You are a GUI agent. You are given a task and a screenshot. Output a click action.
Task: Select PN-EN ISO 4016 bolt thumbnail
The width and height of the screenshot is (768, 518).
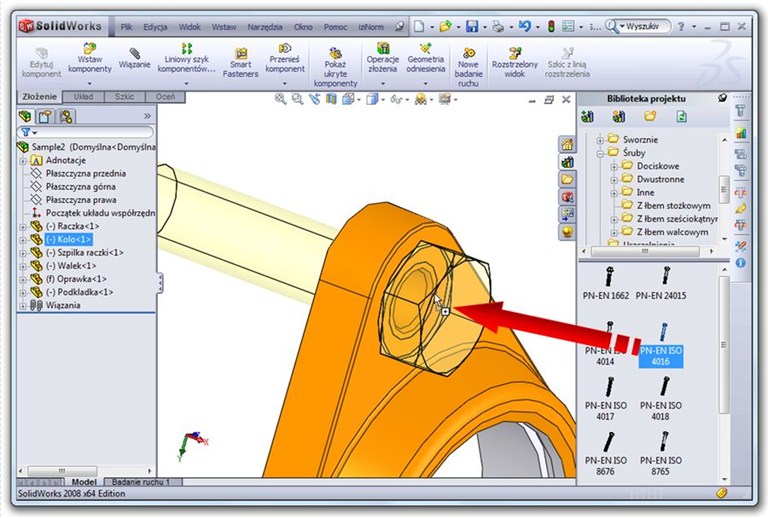661,345
